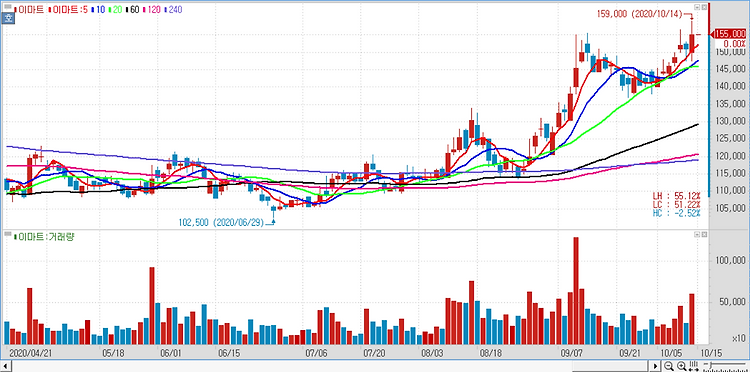Click the 07/20 date axis label

tap(374, 353)
